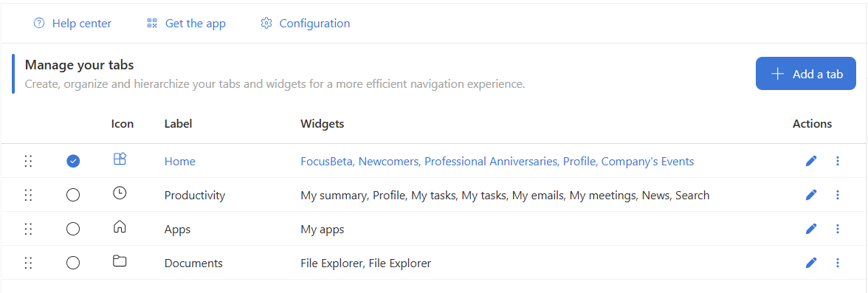This screenshot has height=293, width=868.
Task: Edit the Apps tab with pencil icon
Action: coord(811,229)
